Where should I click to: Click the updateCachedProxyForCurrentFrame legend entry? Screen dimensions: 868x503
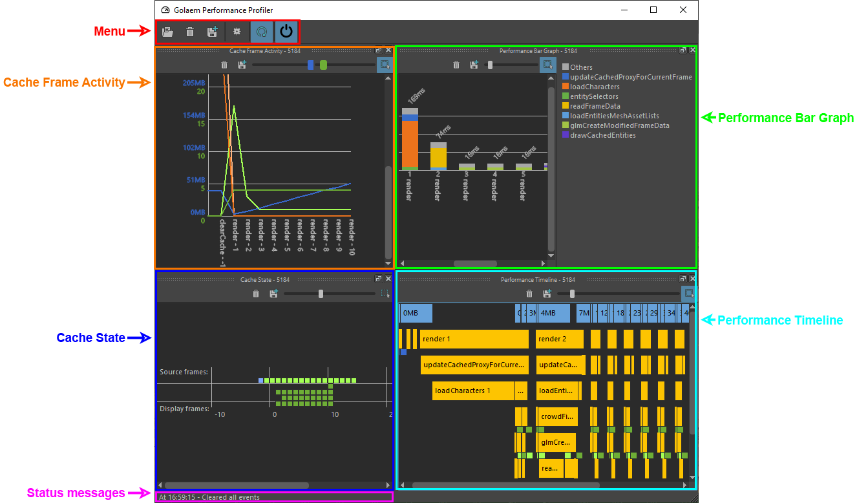pos(627,77)
